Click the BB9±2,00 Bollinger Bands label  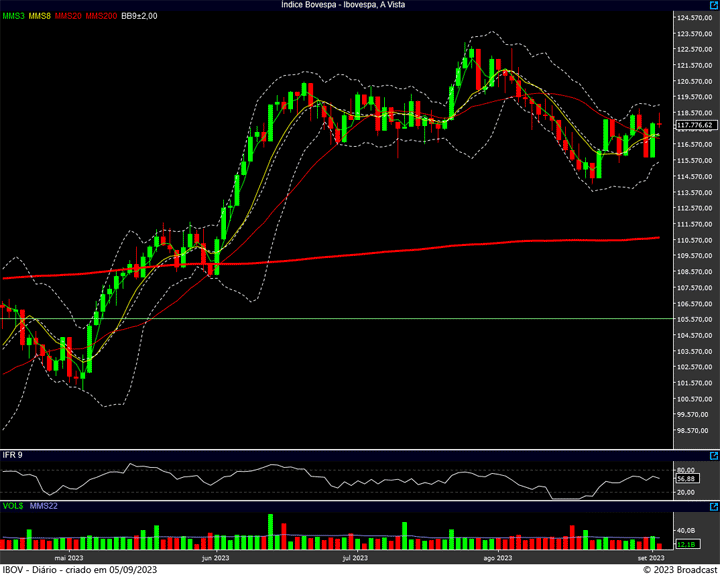(x=142, y=17)
